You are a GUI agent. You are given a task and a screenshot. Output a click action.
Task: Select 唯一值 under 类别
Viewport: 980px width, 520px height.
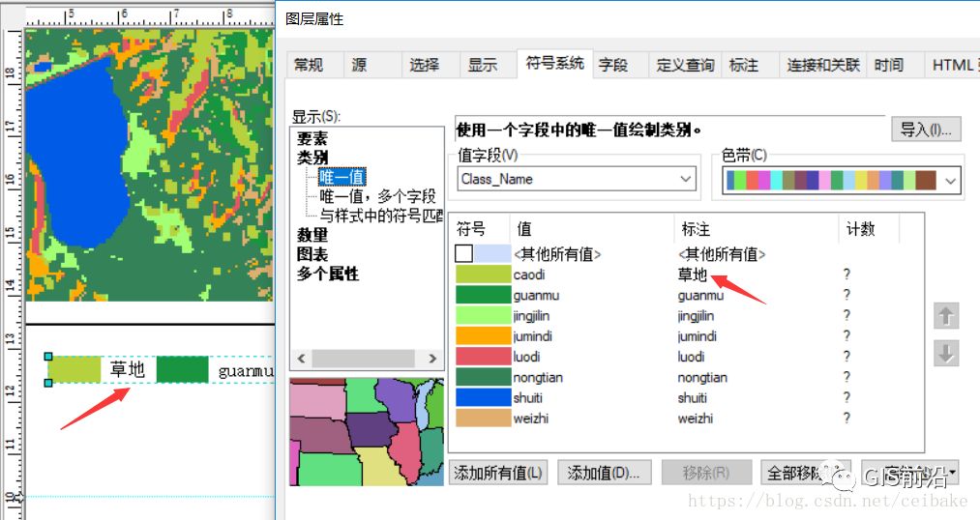[x=342, y=177]
